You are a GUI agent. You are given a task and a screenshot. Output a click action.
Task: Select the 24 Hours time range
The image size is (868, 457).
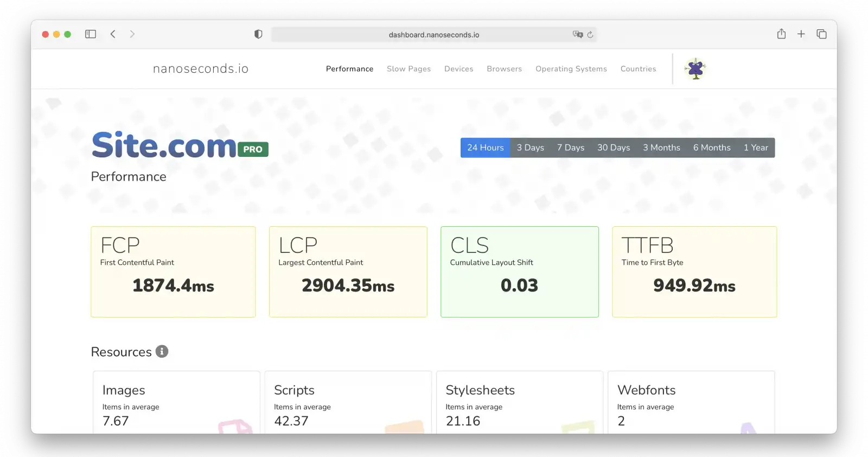(x=486, y=148)
